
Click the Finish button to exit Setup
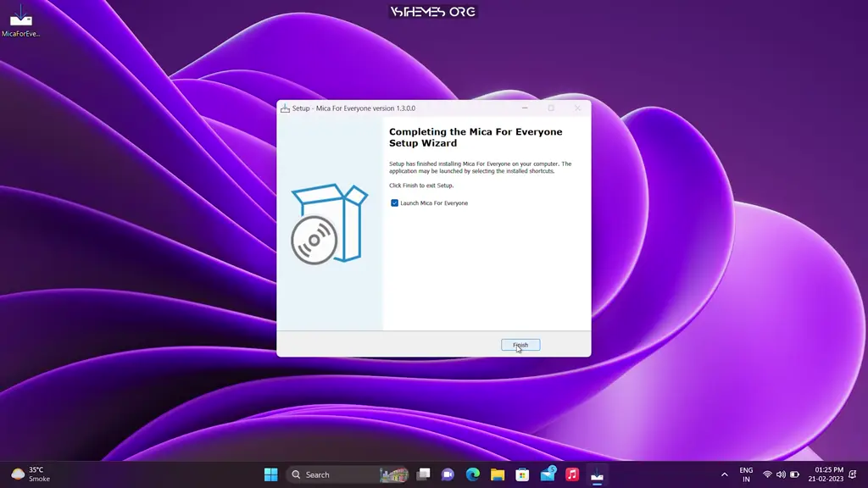pyautogui.click(x=520, y=344)
